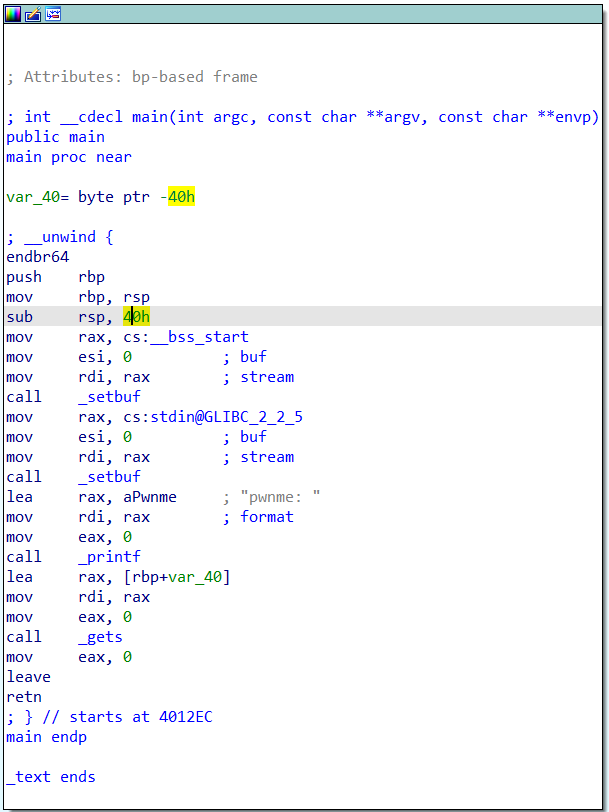Click the 'push rbp' instruction
The image size is (609, 812).
[x=55, y=278]
